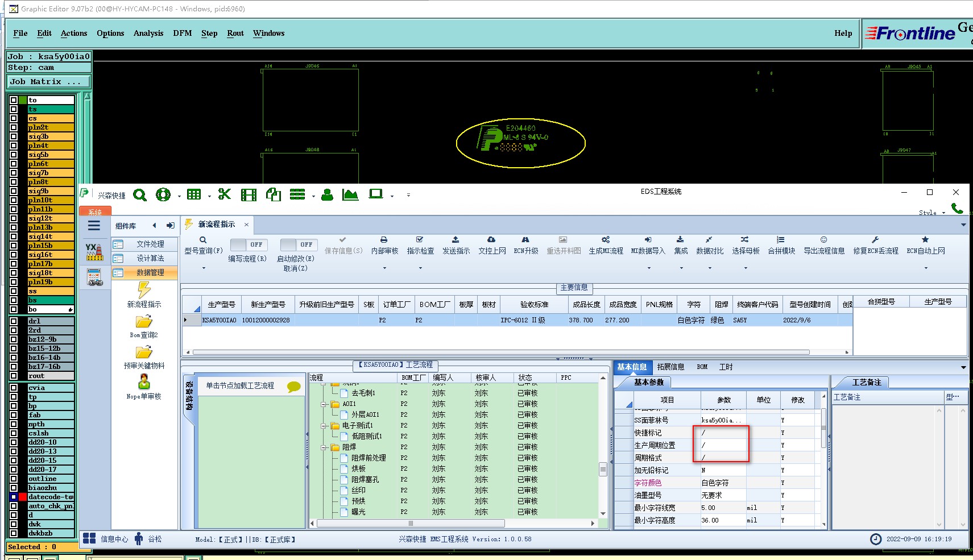Click the YX factory icon

click(94, 252)
